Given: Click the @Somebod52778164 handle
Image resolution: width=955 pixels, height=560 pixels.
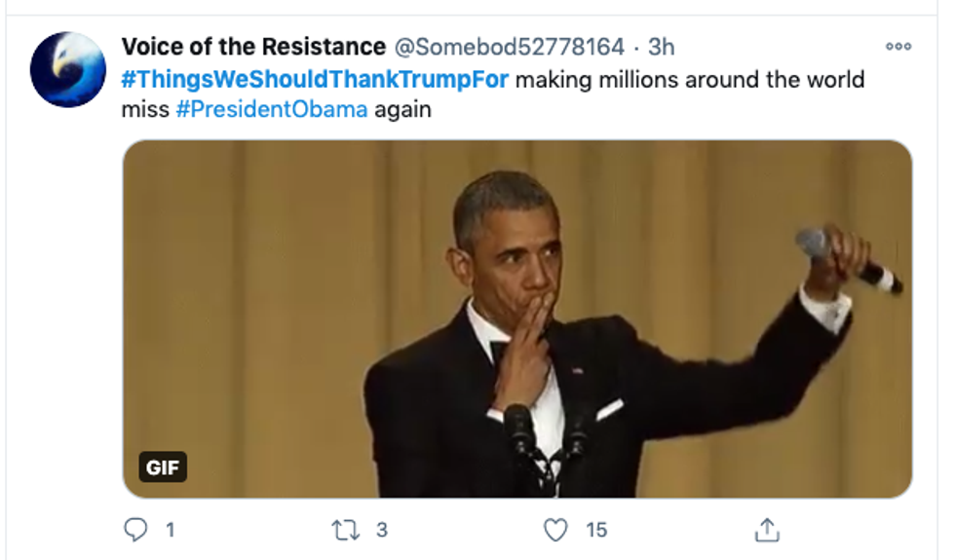Looking at the screenshot, I should coord(509,47).
